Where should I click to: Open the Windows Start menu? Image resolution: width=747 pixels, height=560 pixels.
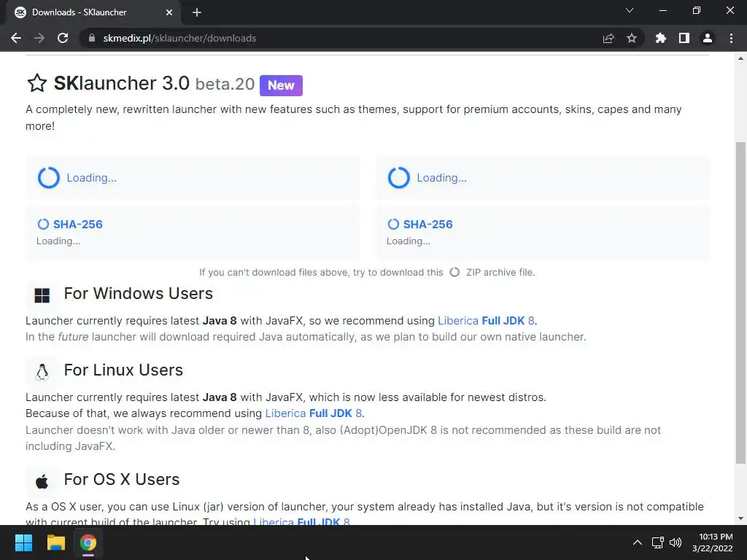23,542
